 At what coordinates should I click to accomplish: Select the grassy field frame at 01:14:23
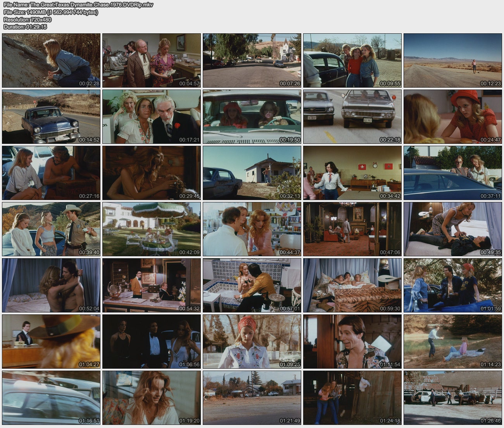click(x=452, y=342)
